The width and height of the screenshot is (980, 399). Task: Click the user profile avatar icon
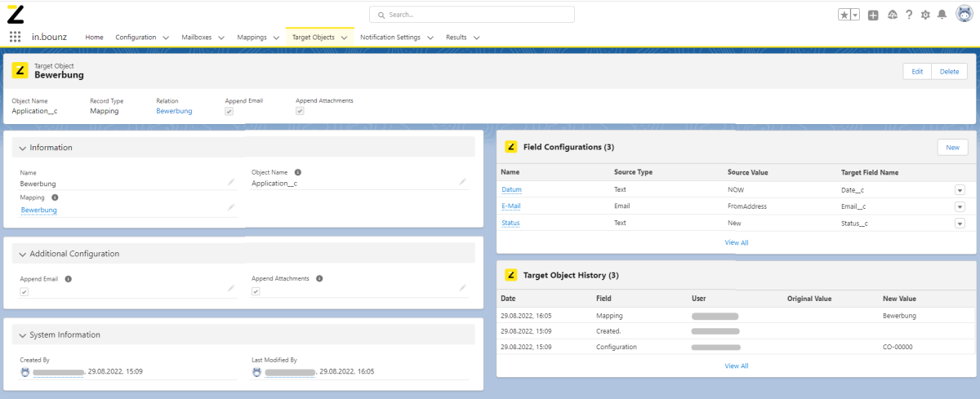963,14
